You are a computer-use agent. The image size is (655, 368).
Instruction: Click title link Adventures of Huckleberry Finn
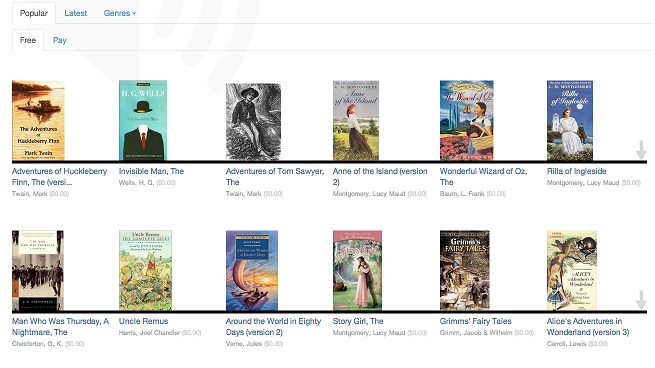(x=59, y=177)
